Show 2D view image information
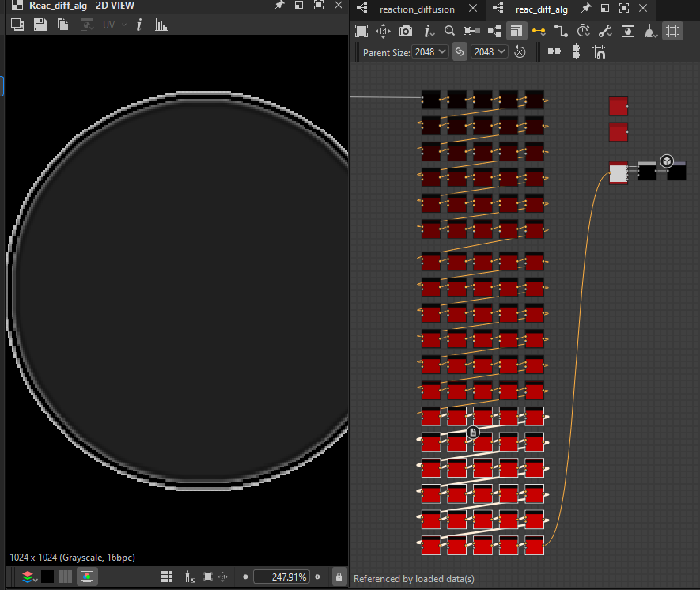The image size is (700, 590). click(139, 25)
